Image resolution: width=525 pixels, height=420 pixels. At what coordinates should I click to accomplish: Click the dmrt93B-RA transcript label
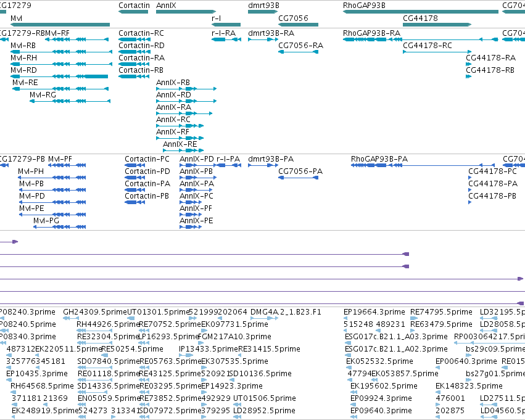pyautogui.click(x=271, y=33)
